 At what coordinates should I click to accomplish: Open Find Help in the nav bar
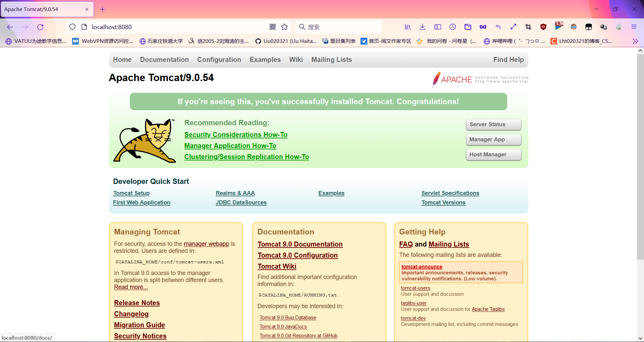tap(508, 60)
